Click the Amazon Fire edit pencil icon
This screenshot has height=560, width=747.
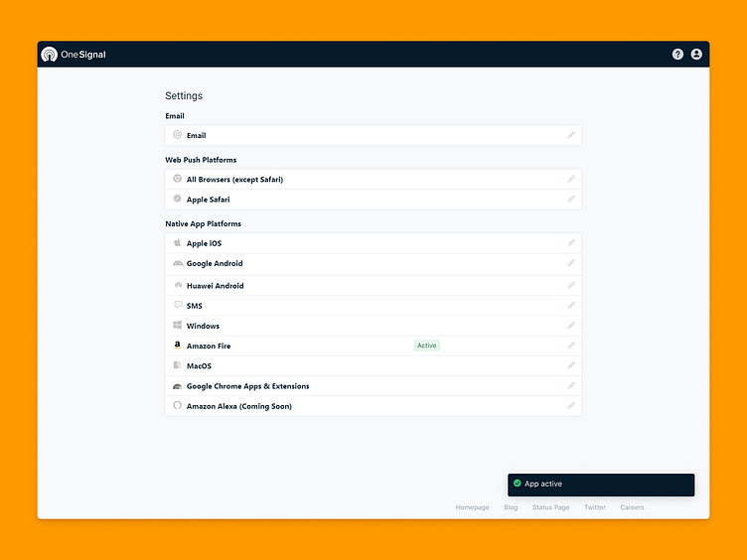pyautogui.click(x=571, y=346)
